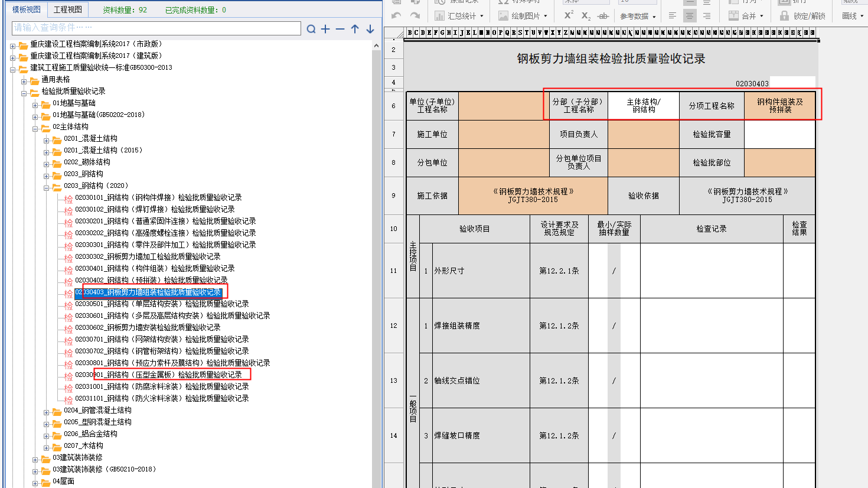
Task: Click the 轴线交点错位 item cell
Action: 481,380
